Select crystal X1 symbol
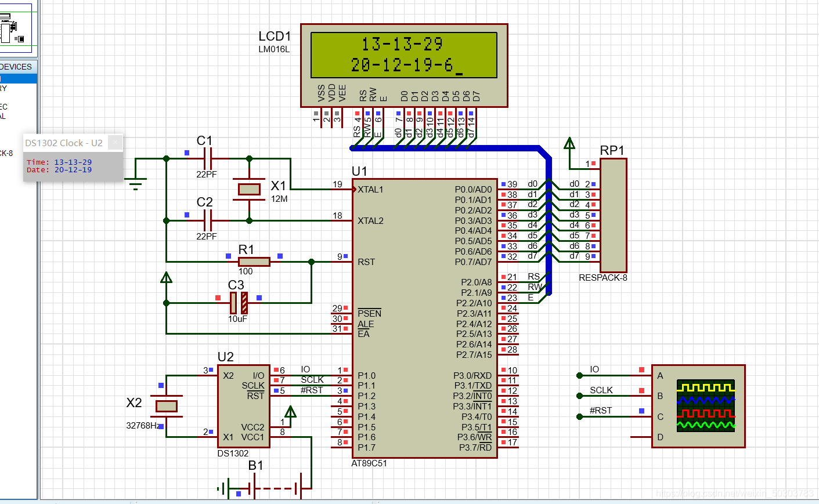This screenshot has width=819, height=504. point(249,189)
